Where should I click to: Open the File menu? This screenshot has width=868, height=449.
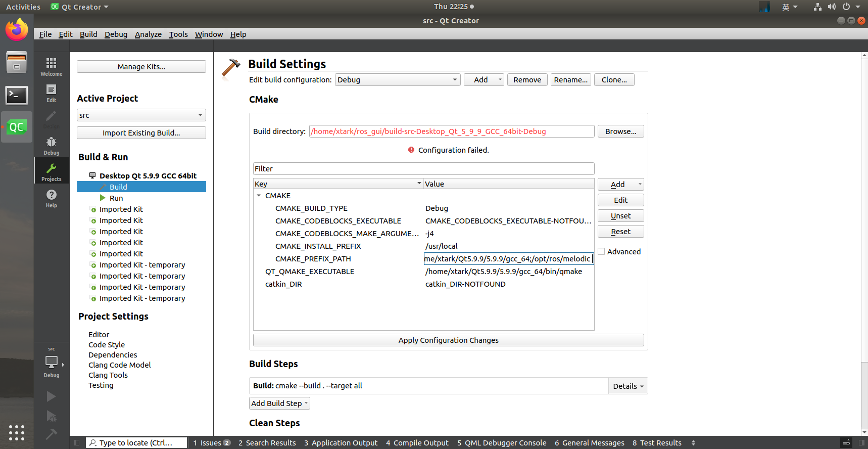(45, 34)
